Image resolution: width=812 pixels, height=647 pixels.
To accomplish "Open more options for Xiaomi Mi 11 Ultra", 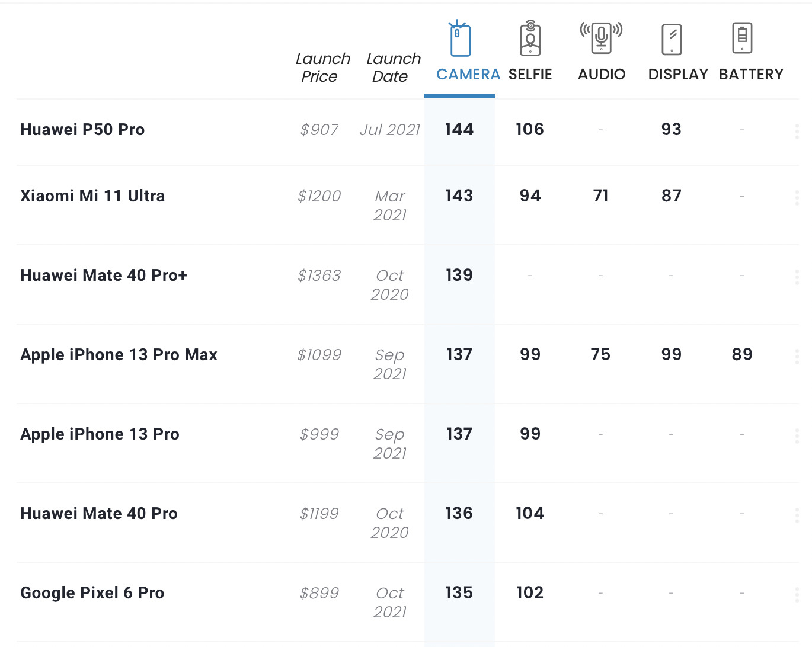I will pos(797,197).
